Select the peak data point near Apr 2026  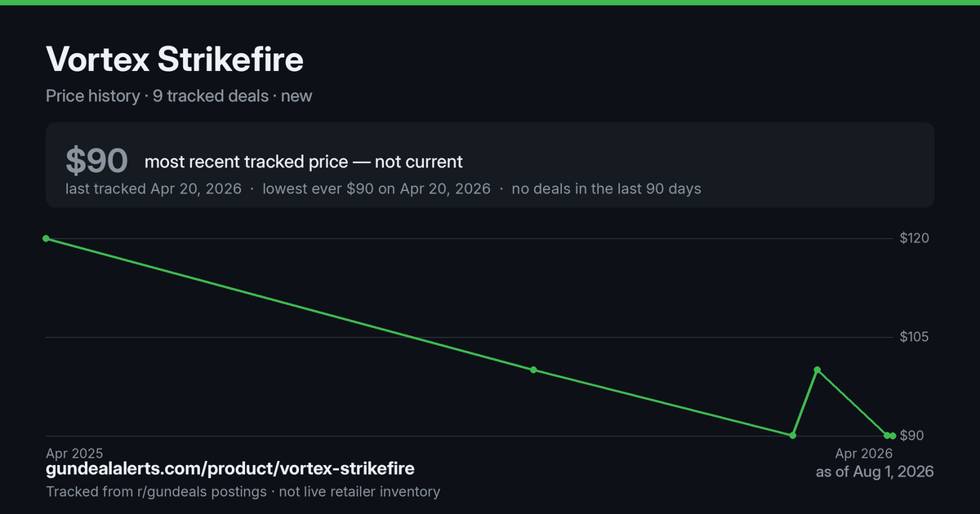817,370
